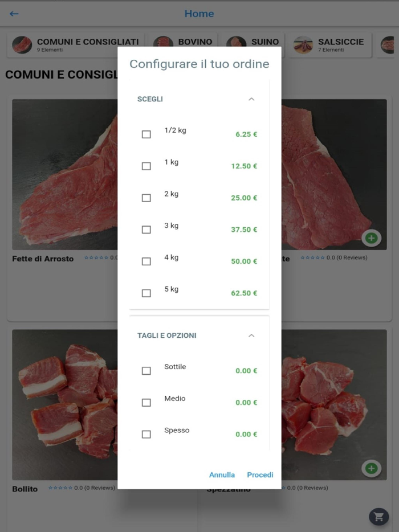Tap the Comuni e Consigliati category icon
Viewport: 399px width, 532px height.
[x=22, y=45]
